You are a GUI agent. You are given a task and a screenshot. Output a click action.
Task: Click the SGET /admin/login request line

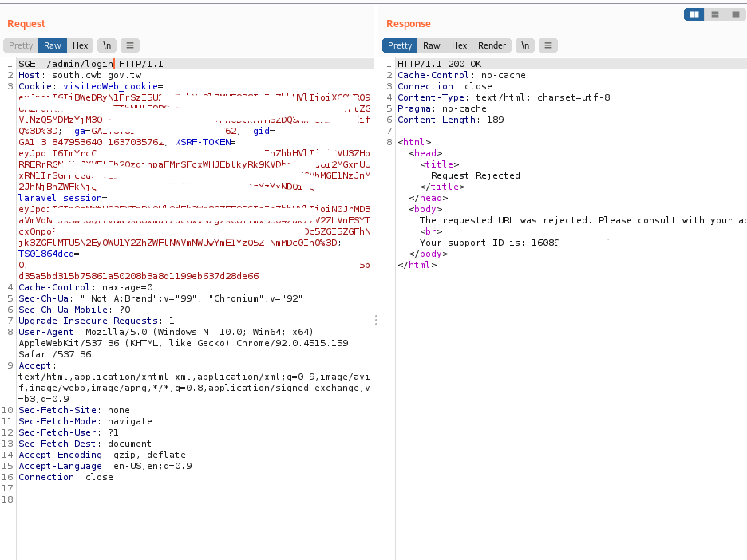click(x=90, y=64)
